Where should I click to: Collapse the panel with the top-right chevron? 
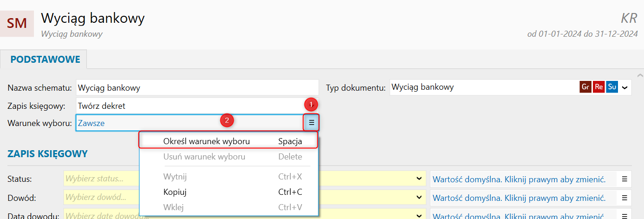640,75
